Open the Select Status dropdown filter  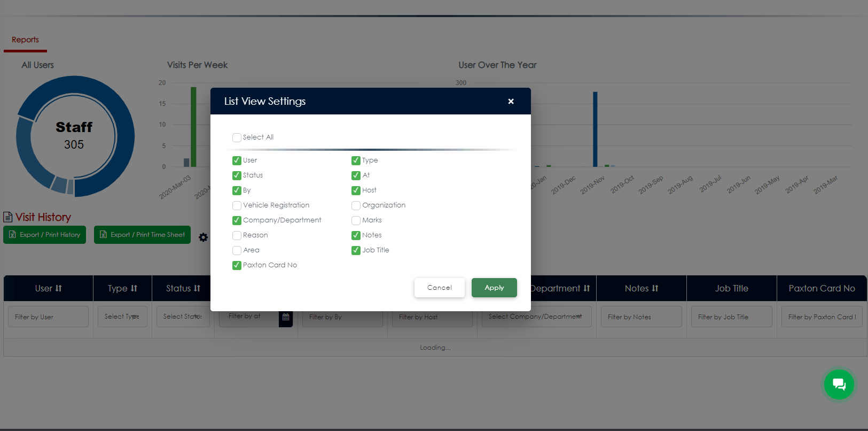tap(183, 317)
